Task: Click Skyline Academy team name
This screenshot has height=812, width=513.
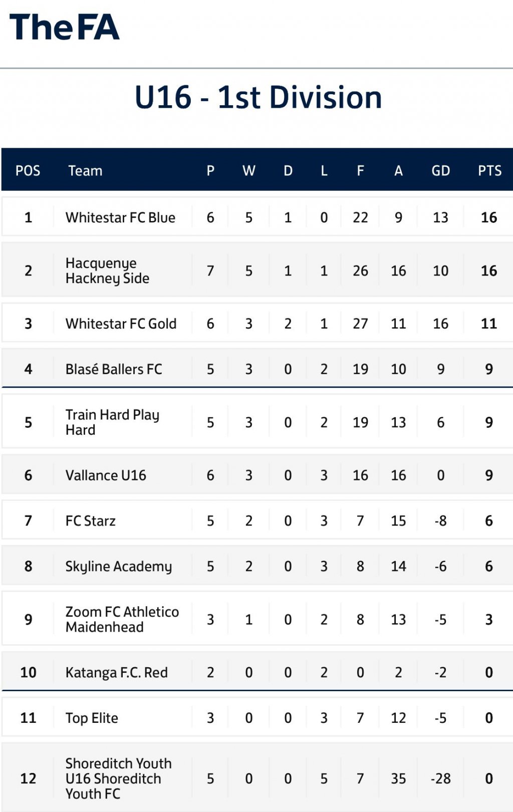Action: [x=118, y=567]
